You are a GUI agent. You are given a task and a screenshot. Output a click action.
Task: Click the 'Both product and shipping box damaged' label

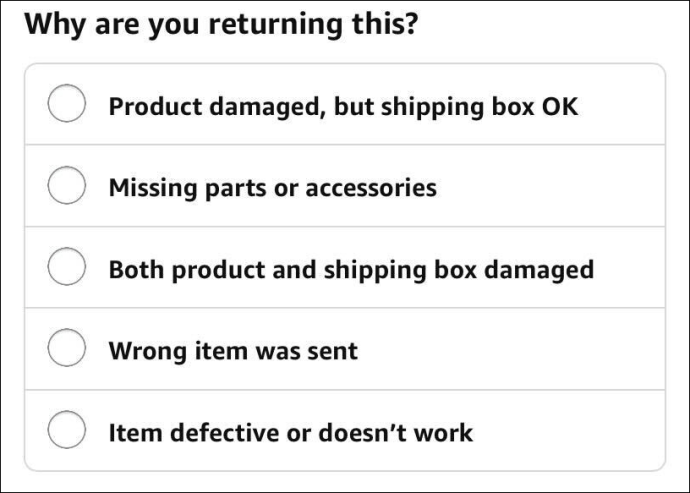pos(351,270)
